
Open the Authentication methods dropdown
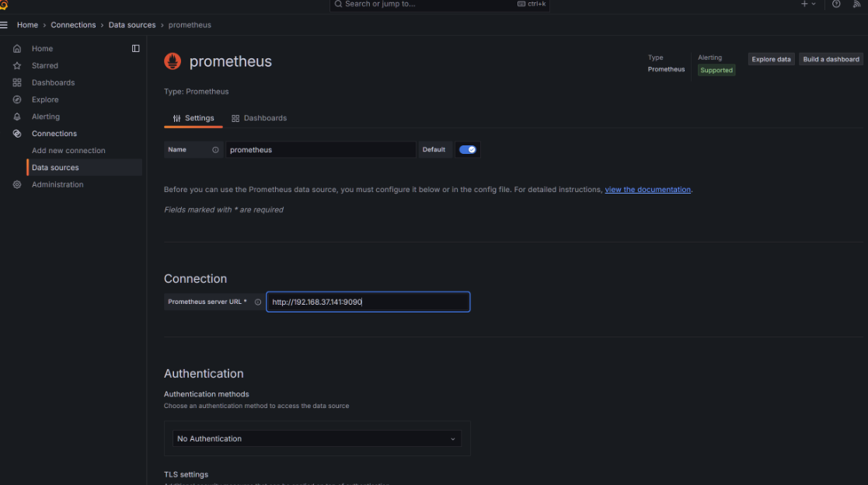click(316, 438)
